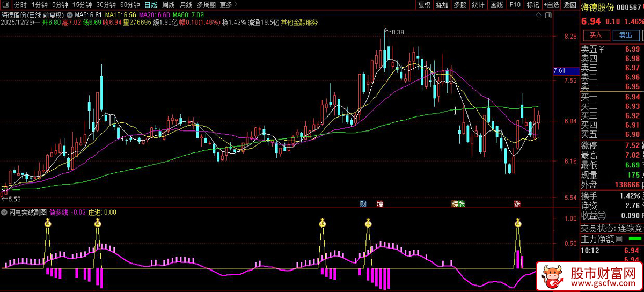Toggle 叠加 overlay mode
Screen dimensions: 644x292
pyautogui.click(x=442, y=5)
